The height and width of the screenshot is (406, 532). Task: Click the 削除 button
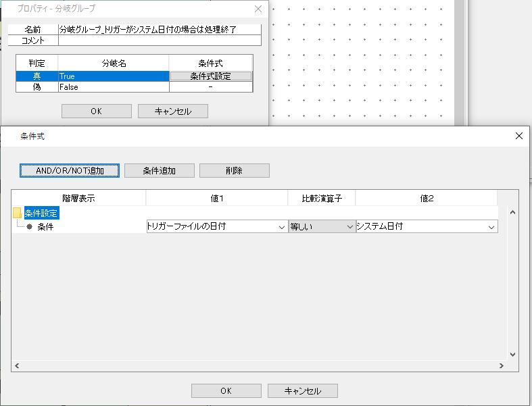[234, 170]
